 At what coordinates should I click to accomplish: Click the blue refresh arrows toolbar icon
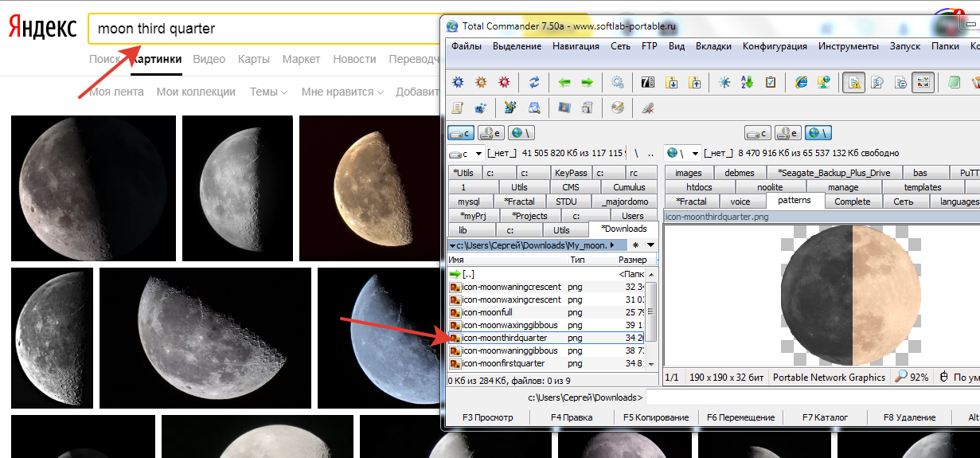point(534,82)
